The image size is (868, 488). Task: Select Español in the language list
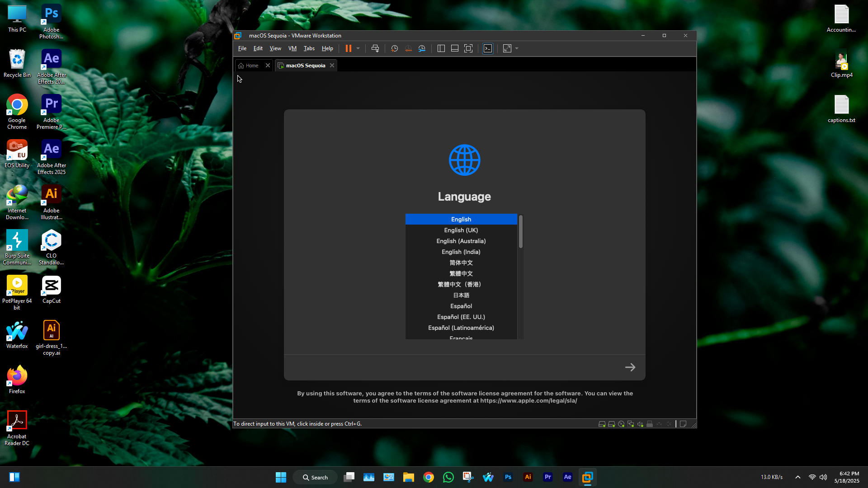(x=461, y=306)
